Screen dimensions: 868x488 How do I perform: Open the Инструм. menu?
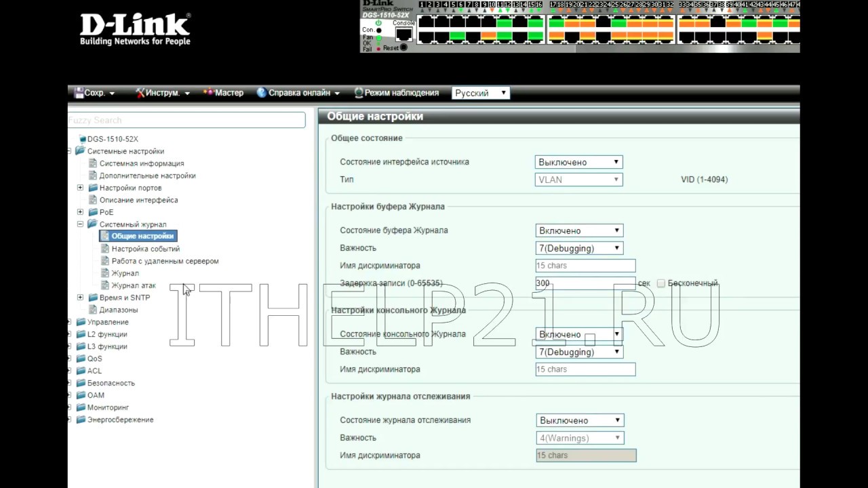[163, 93]
